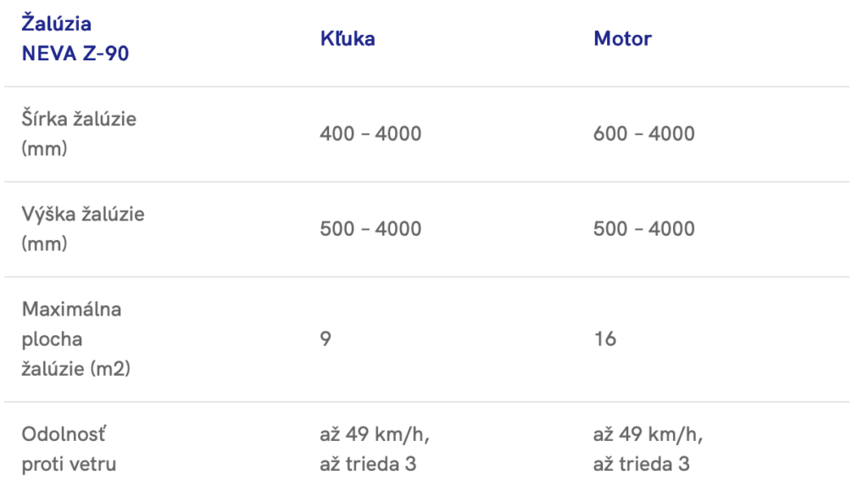
Task: Click 500 – 4000 height in Kľuka column
Action: point(370,229)
